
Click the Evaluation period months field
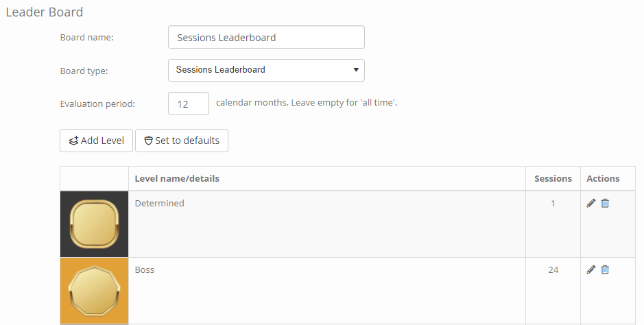coord(189,104)
